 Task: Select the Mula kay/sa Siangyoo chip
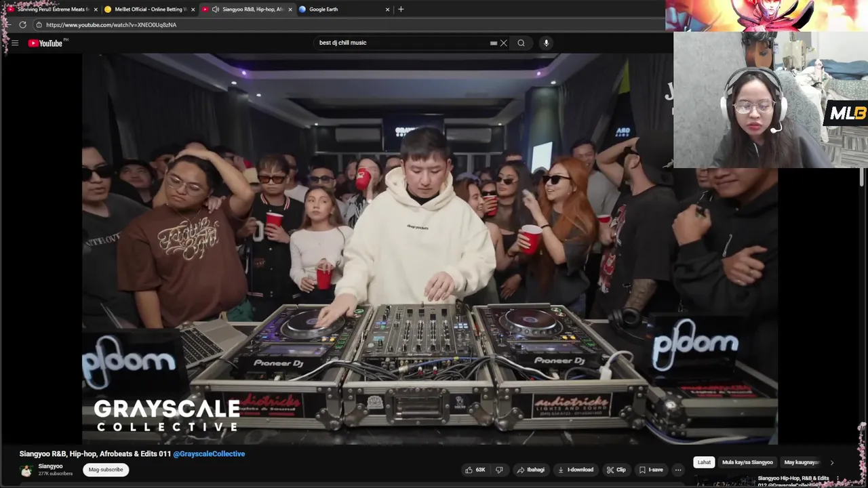[x=747, y=462]
